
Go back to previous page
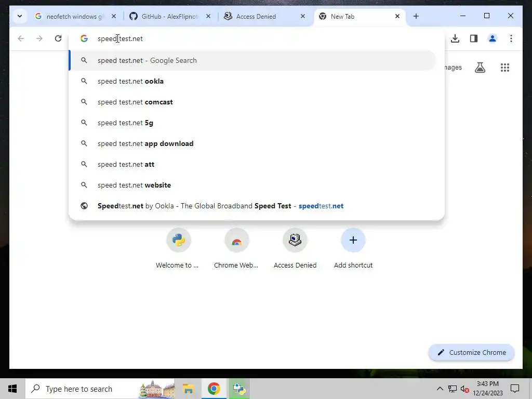point(21,38)
